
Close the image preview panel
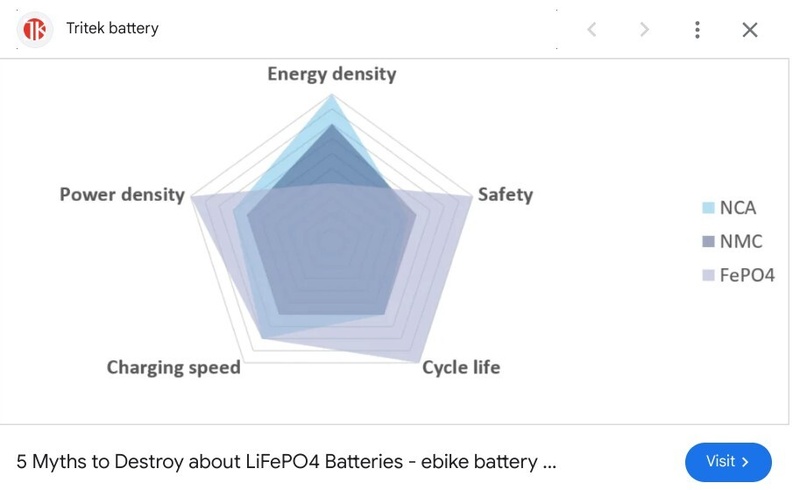[750, 30]
